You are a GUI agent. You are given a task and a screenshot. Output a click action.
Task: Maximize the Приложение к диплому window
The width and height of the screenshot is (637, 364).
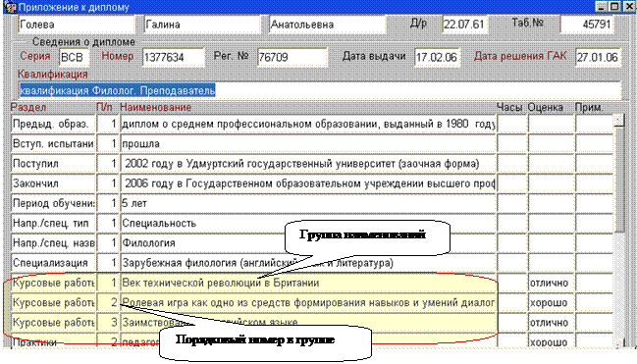[614, 7]
